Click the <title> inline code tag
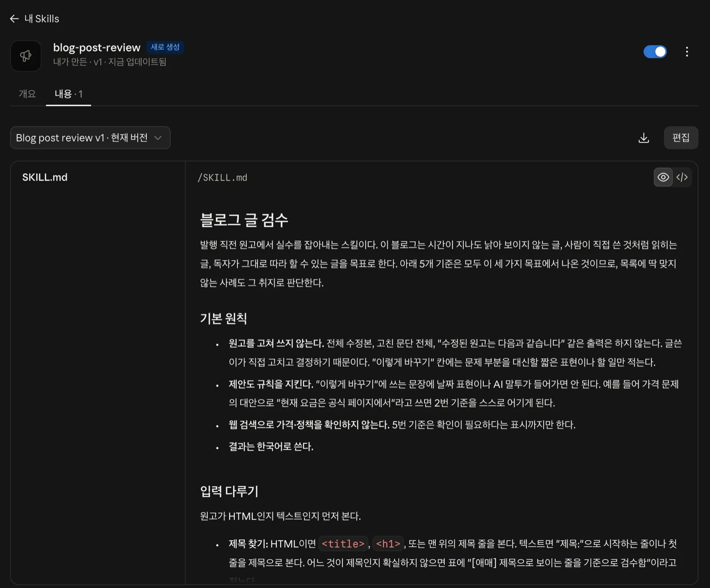Viewport: 710px width, 588px height. click(343, 544)
